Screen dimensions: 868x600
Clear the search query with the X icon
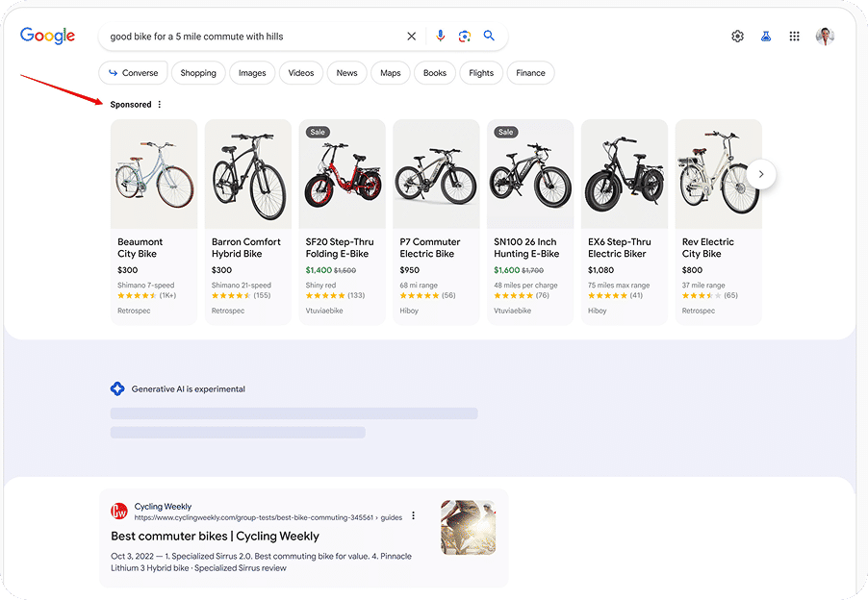click(x=411, y=37)
